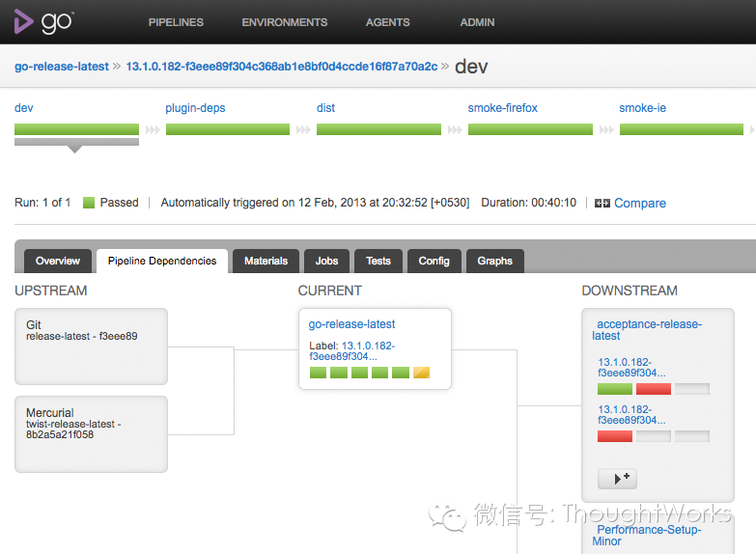Switch to the Jobs tab
The image size is (756, 554).
coord(327,261)
